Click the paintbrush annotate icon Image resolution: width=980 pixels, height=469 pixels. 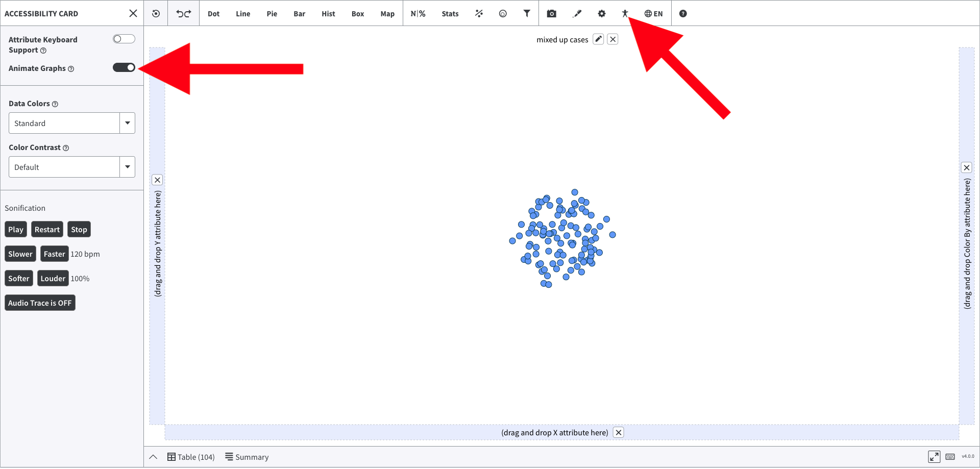[577, 14]
